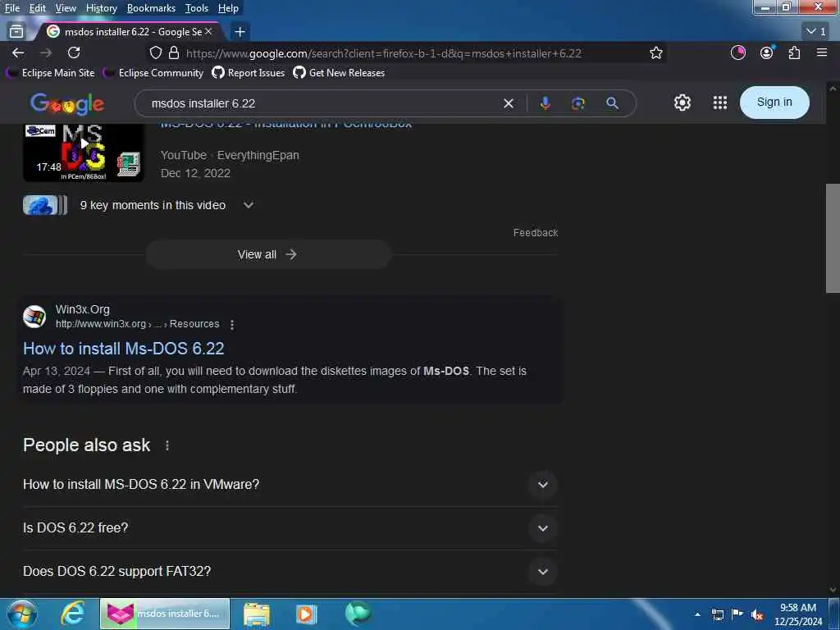Open the Windows Start menu

click(22, 614)
